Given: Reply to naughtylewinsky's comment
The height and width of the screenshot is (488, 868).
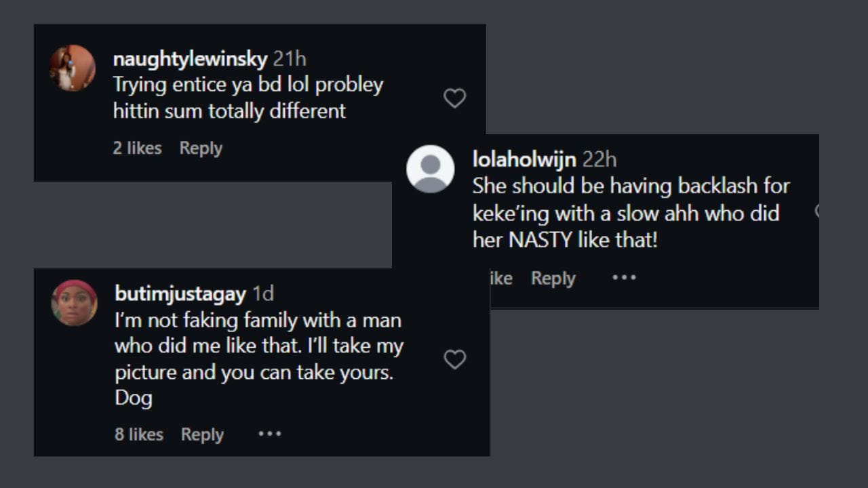Looking at the screenshot, I should tap(201, 148).
